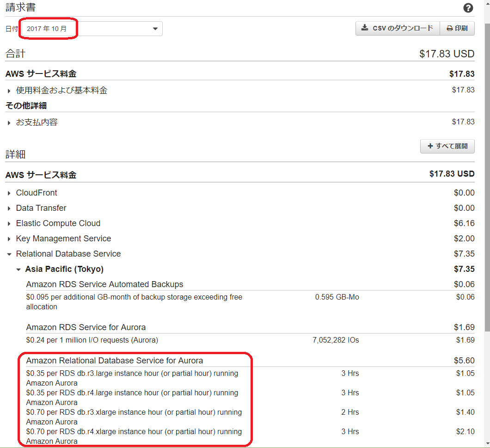
Task: Click the triangle icon beside Relational Database Service
Action: 9,254
